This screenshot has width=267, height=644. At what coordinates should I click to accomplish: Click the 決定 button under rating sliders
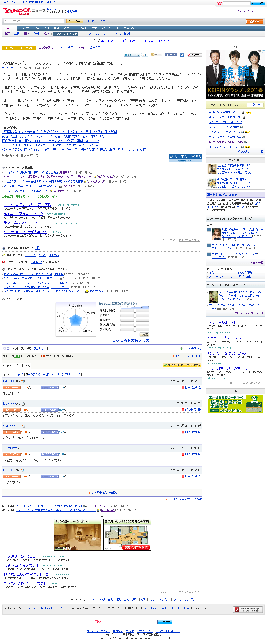point(144,335)
